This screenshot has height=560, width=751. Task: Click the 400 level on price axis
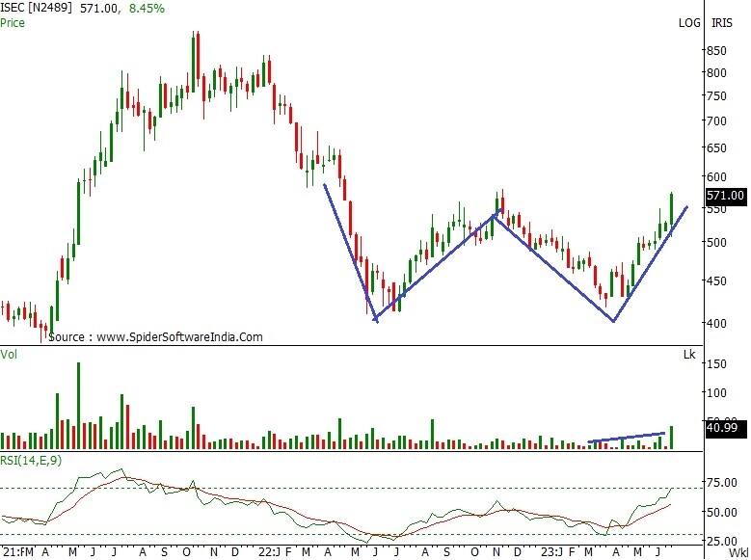715,323
